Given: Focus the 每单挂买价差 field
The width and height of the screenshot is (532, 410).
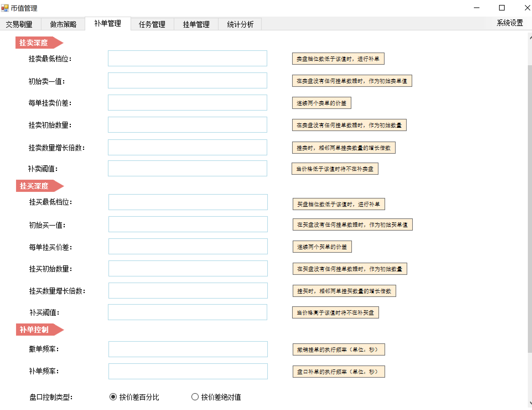Looking at the screenshot, I should [x=188, y=246].
